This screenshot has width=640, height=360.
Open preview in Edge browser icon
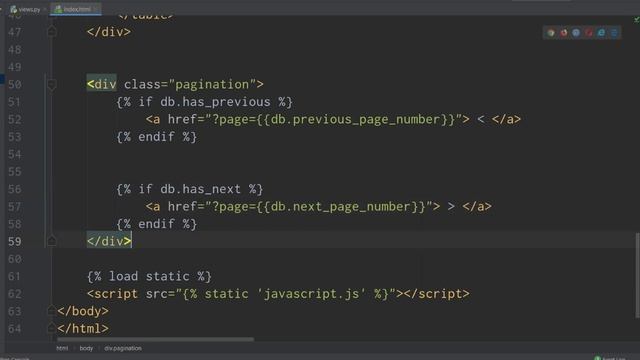[614, 33]
